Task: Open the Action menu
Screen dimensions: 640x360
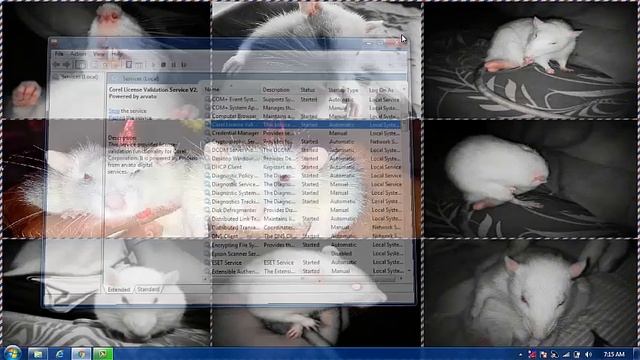Action: [x=78, y=54]
